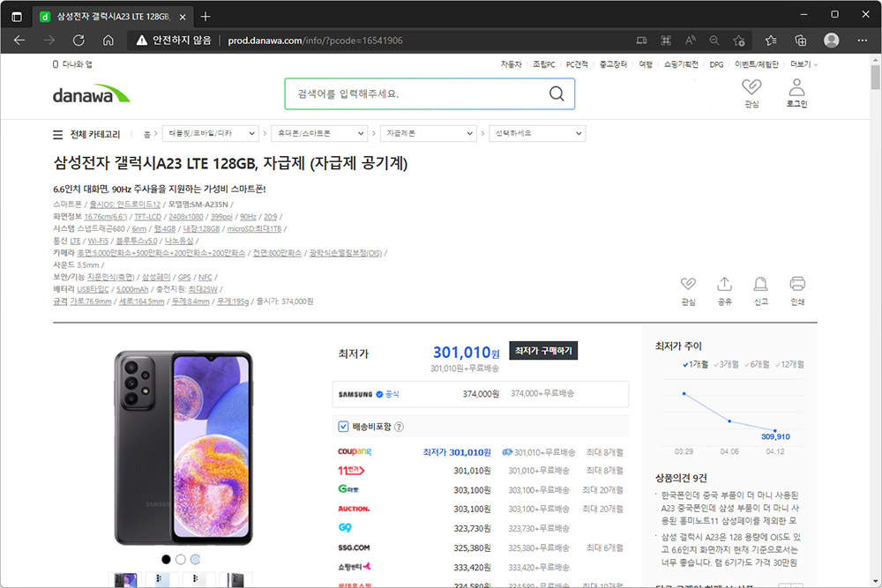Click the danawa logo
Image resolution: width=882 pixels, height=588 pixels.
(x=91, y=93)
